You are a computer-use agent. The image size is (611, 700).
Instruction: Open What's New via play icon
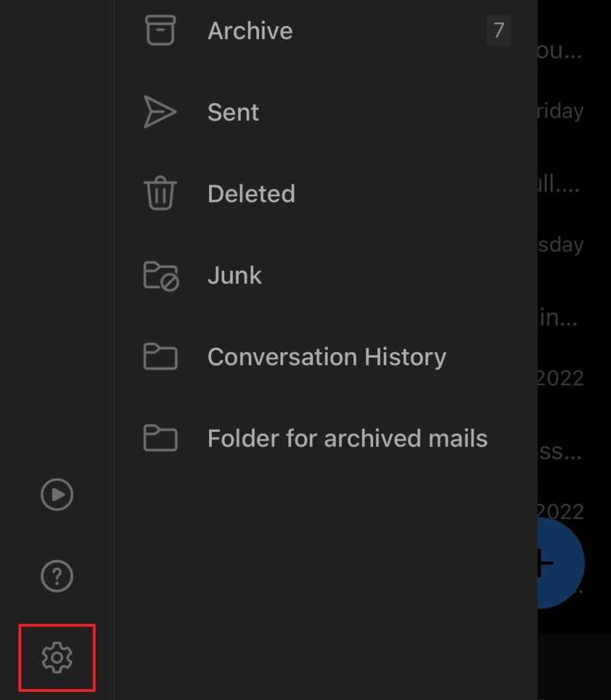[57, 495]
